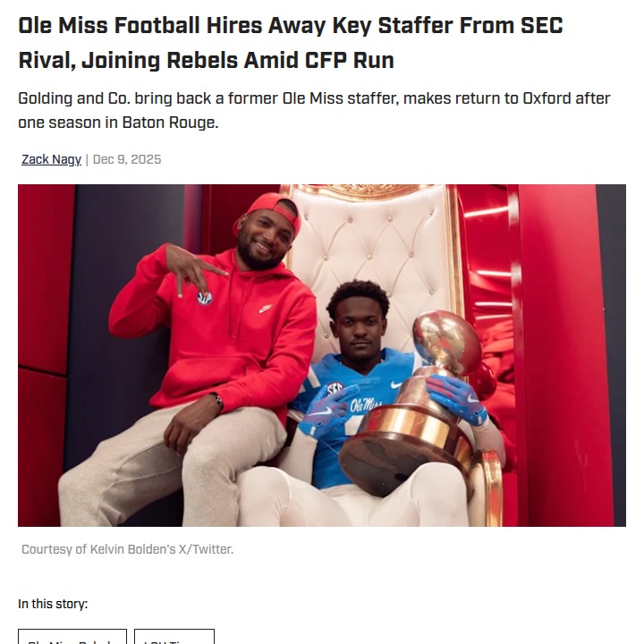Select the Ole Miss Rebels story tag
The width and height of the screenshot is (644, 644).
click(72, 637)
